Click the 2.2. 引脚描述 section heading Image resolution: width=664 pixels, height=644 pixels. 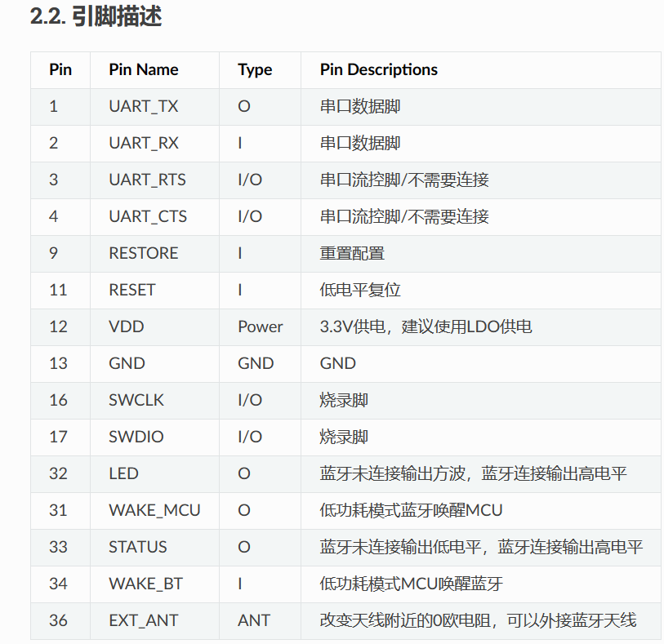(96, 16)
